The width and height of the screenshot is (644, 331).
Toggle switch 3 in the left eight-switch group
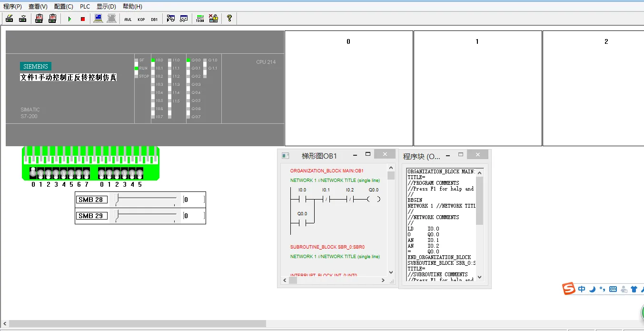pyautogui.click(x=56, y=173)
